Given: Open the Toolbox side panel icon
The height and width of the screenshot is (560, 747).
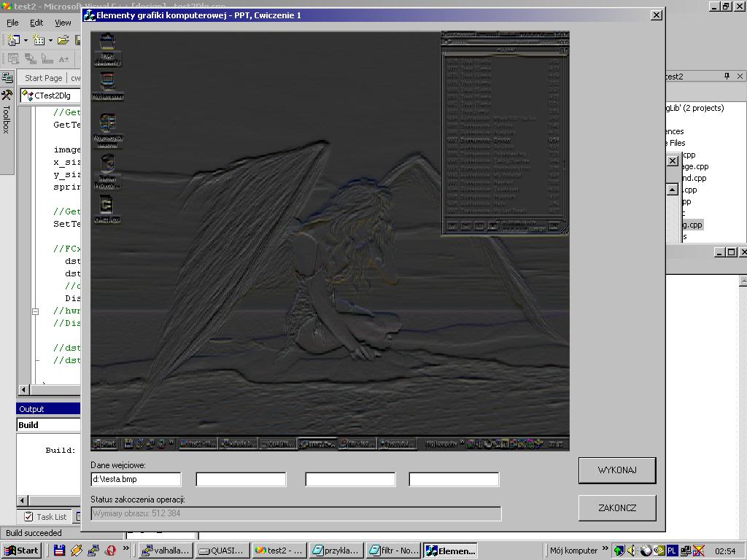Looking at the screenshot, I should (7, 96).
